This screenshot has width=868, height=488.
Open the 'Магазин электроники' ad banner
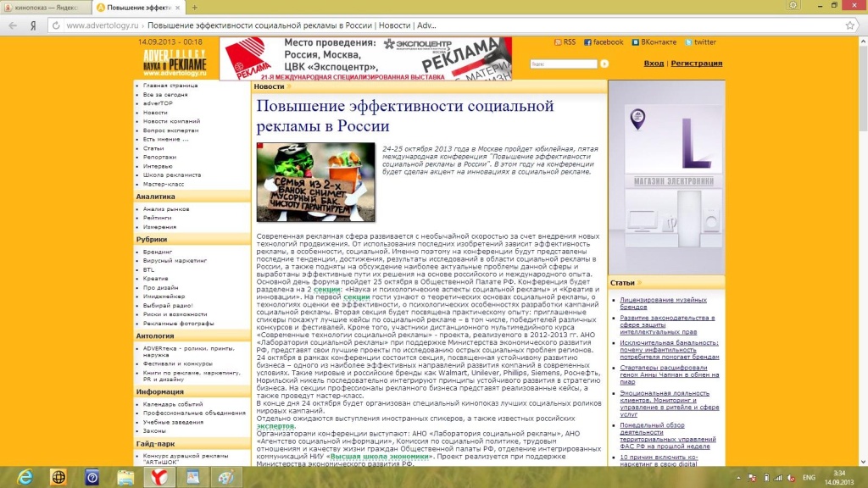pos(666,177)
